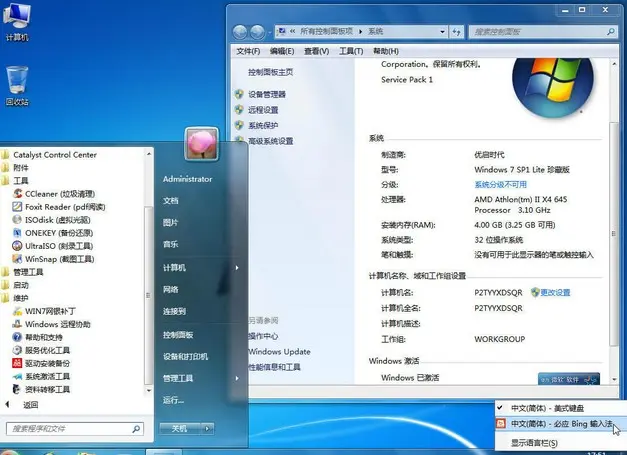Open the shutdown options arrow beside 关机

[207, 429]
